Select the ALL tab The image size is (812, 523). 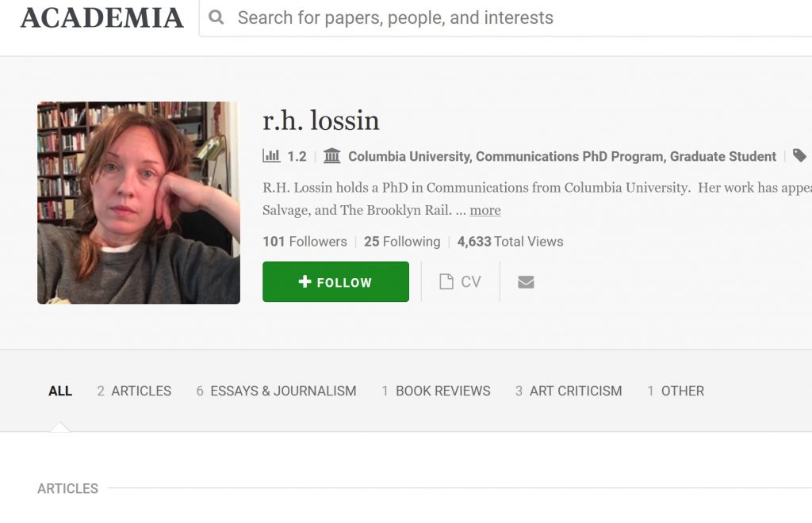(x=60, y=391)
